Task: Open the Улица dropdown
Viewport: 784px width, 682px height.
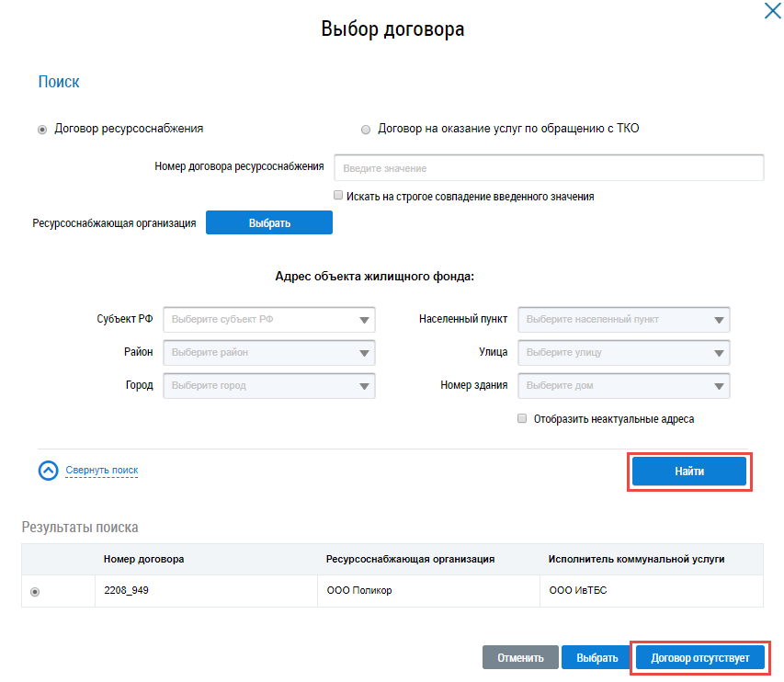Action: click(x=624, y=353)
